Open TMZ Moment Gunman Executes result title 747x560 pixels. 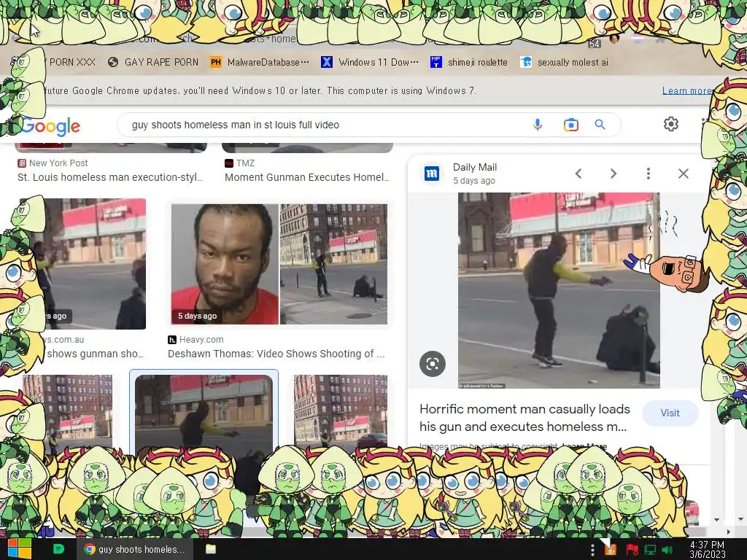point(307,177)
